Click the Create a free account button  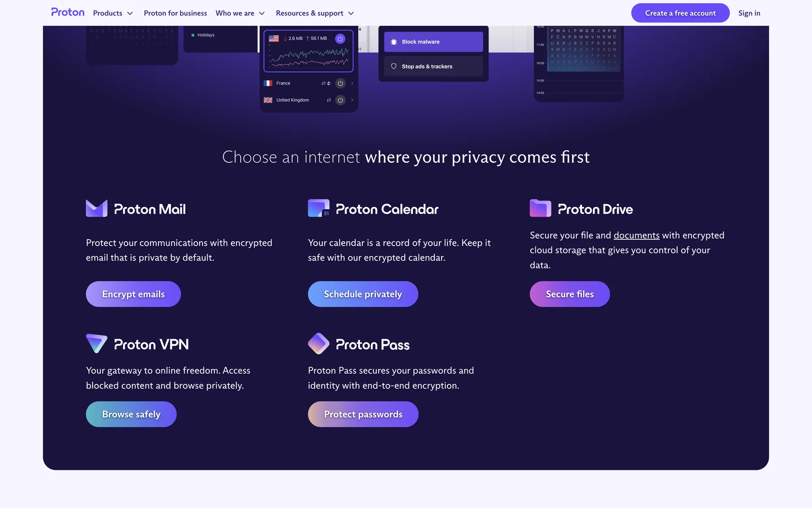[680, 13]
